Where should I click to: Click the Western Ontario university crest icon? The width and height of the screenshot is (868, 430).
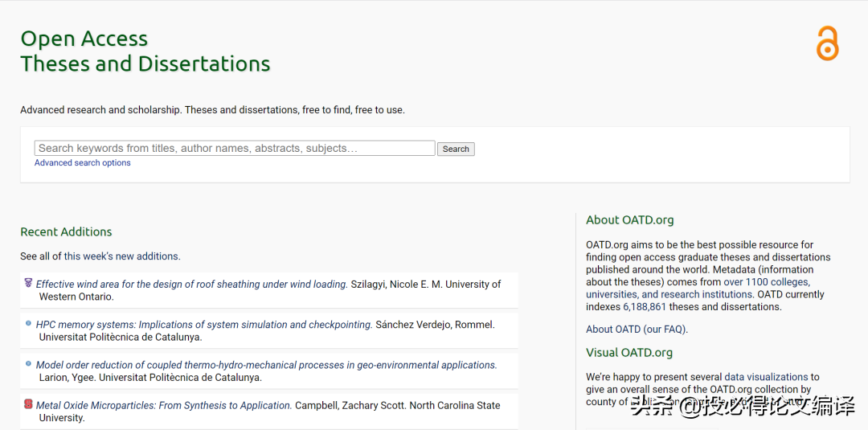tap(28, 283)
